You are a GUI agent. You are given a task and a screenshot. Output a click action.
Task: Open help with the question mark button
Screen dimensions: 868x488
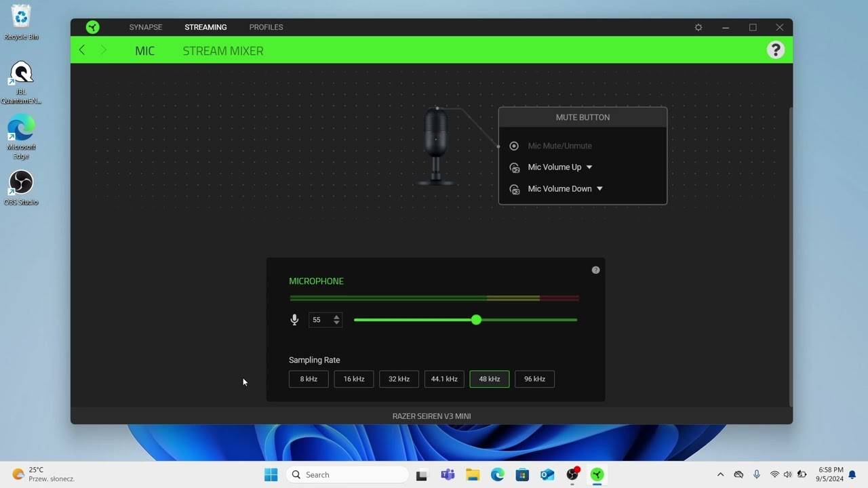(x=775, y=49)
